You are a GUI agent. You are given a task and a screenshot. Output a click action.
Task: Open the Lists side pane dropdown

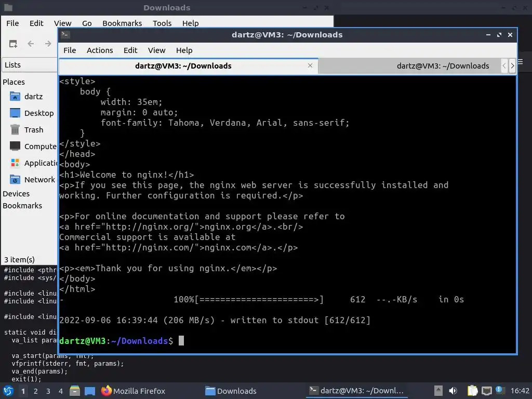tap(30, 65)
